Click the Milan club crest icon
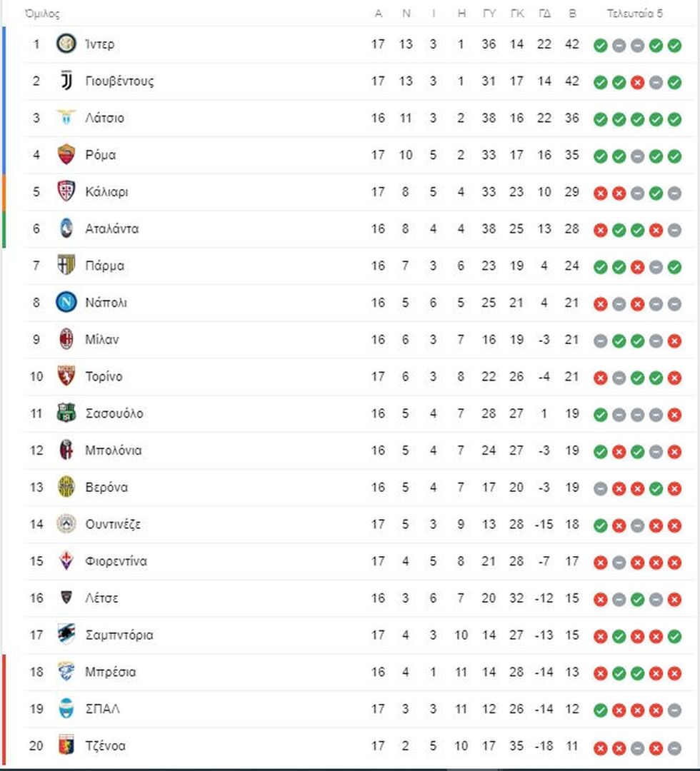Viewport: 700px width, 771px height. (66, 340)
